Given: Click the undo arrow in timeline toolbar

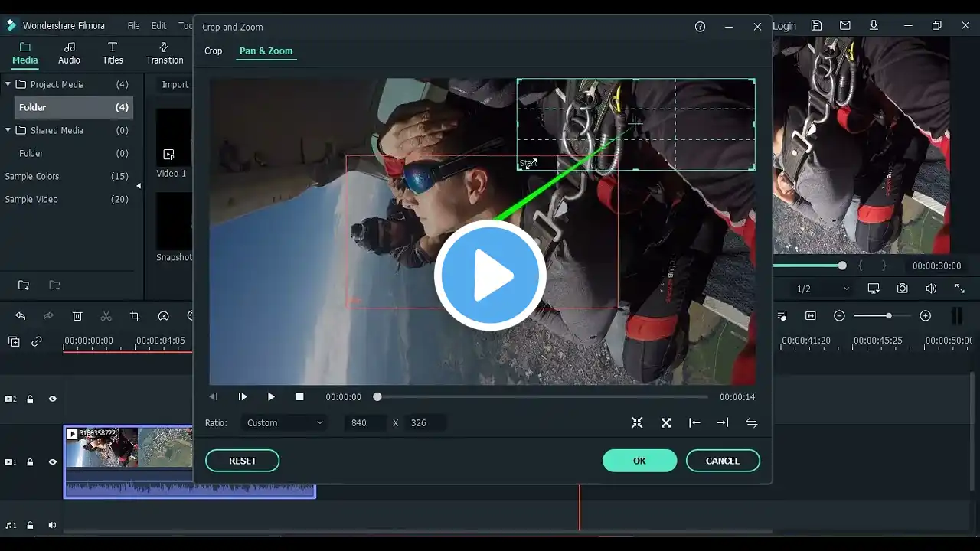Looking at the screenshot, I should coord(21,316).
